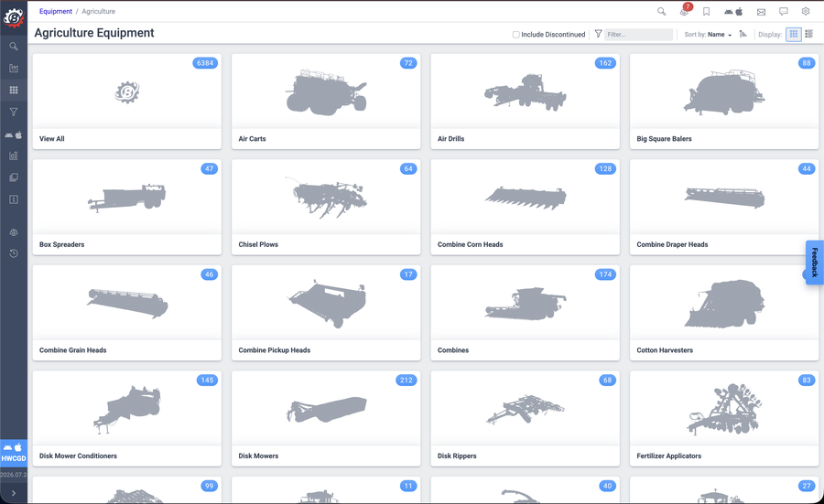Image resolution: width=824 pixels, height=504 pixels.
Task: Toggle sort direction icon
Action: click(x=743, y=34)
